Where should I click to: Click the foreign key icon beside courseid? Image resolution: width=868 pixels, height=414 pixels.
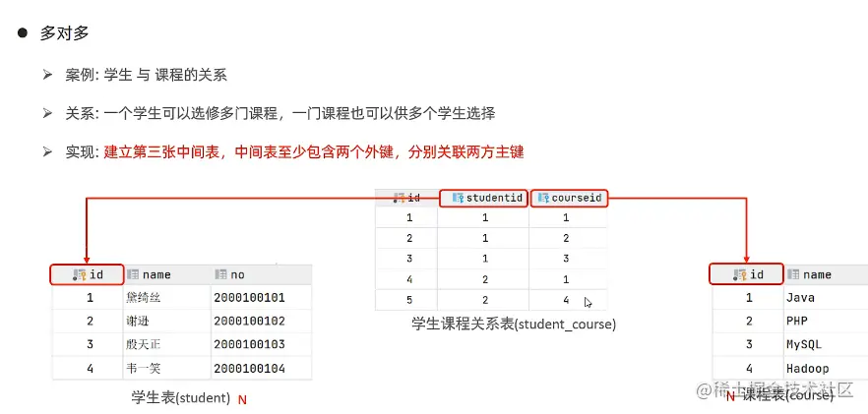pos(543,198)
